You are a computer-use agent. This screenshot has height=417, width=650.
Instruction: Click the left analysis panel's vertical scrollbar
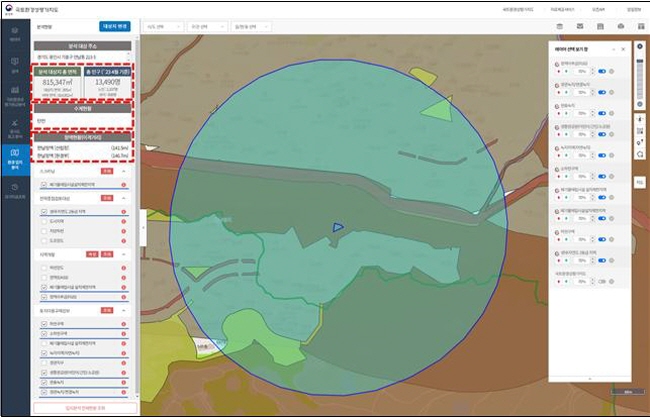click(x=137, y=216)
